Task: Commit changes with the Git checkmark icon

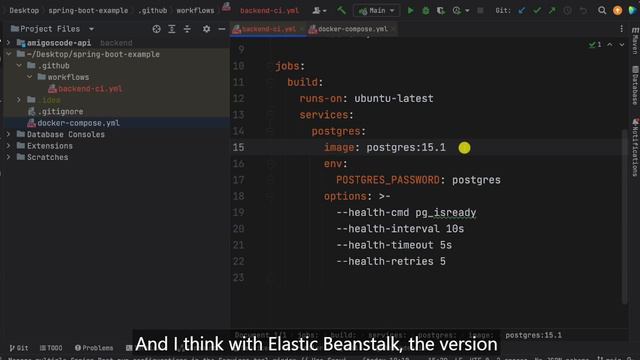Action: click(537, 11)
